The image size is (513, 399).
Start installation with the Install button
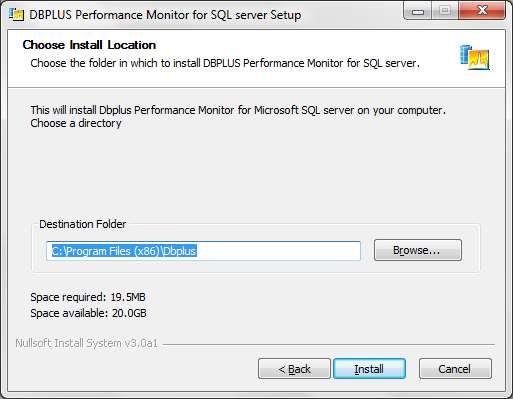[x=369, y=369]
